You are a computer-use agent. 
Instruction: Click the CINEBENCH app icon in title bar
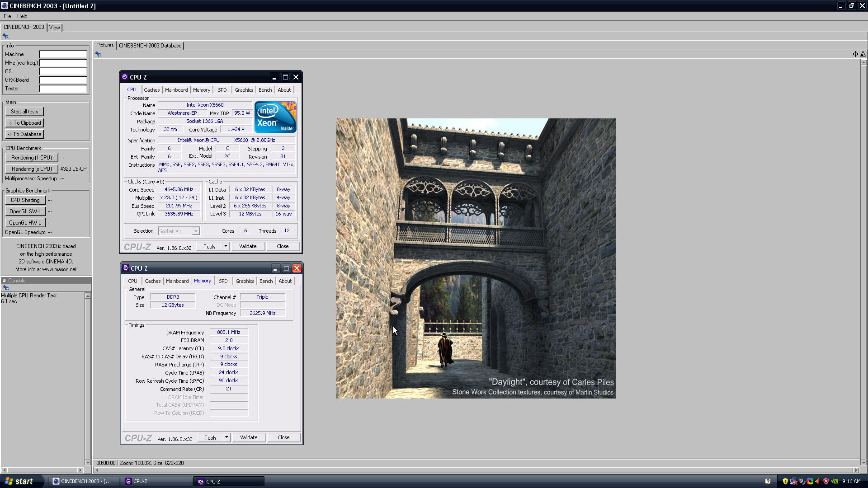click(5, 6)
